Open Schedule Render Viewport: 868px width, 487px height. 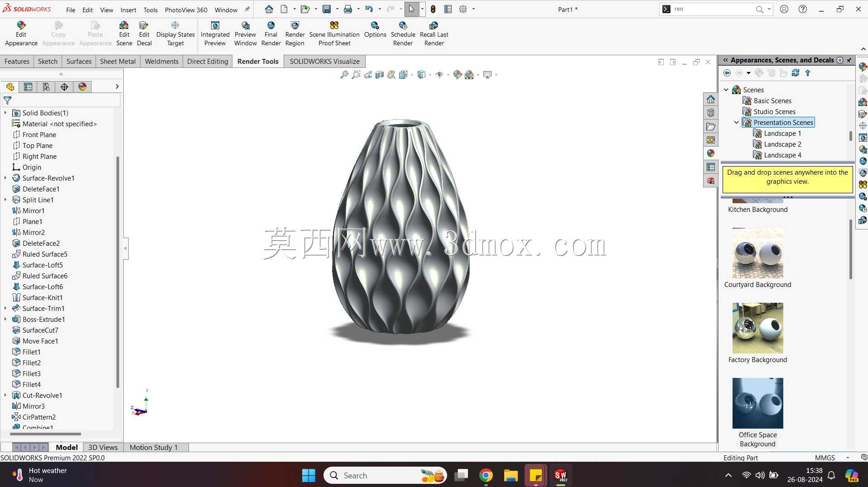[x=403, y=34]
